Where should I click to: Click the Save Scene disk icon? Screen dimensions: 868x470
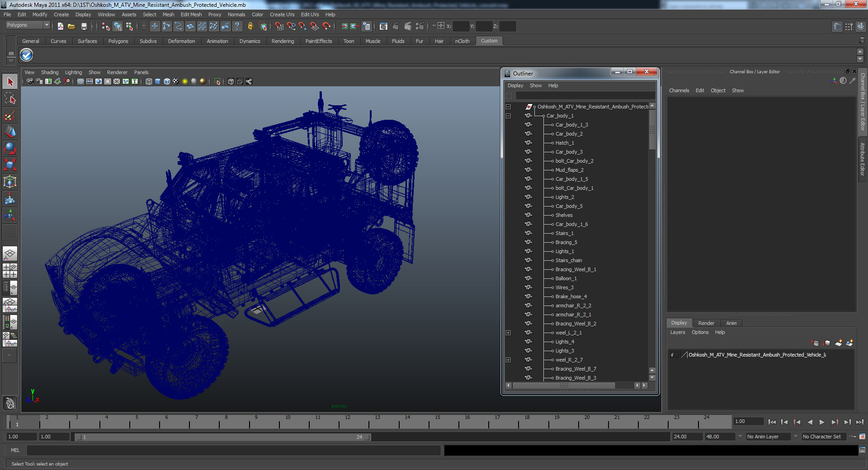(84, 26)
